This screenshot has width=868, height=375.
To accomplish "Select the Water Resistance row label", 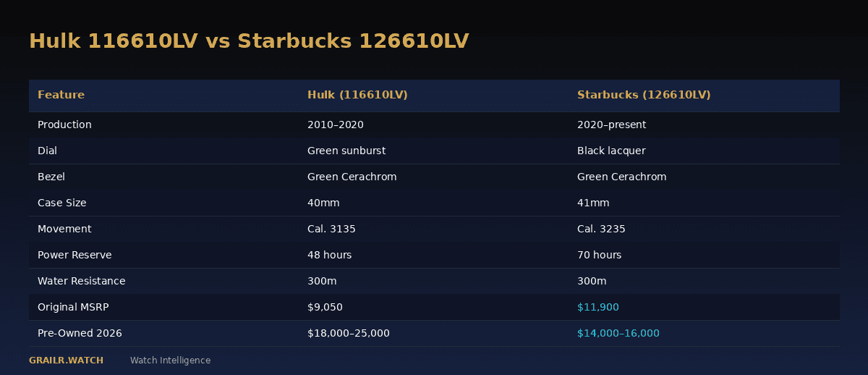I will (81, 281).
